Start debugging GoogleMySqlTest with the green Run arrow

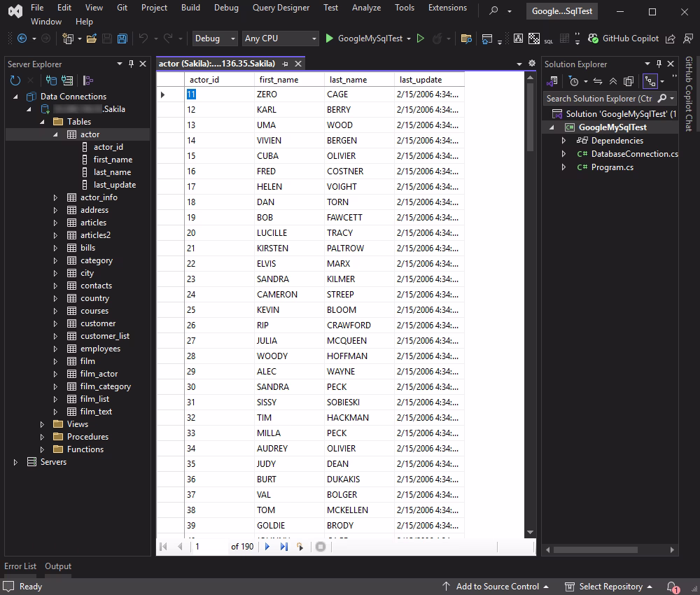[329, 38]
